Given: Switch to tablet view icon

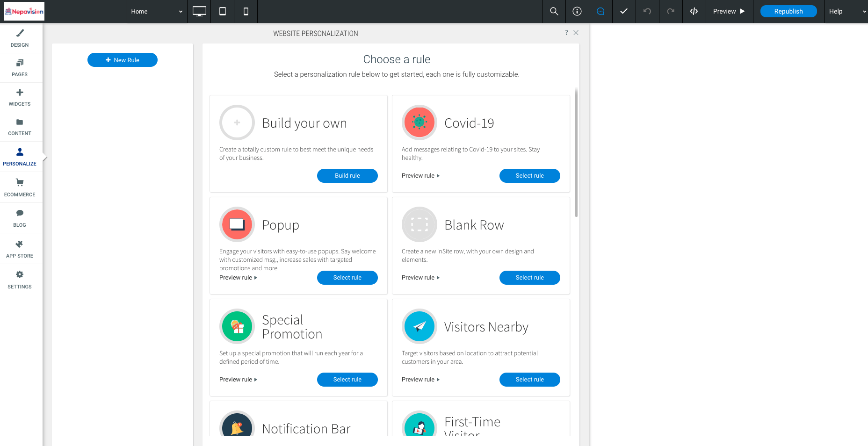Looking at the screenshot, I should coord(223,11).
